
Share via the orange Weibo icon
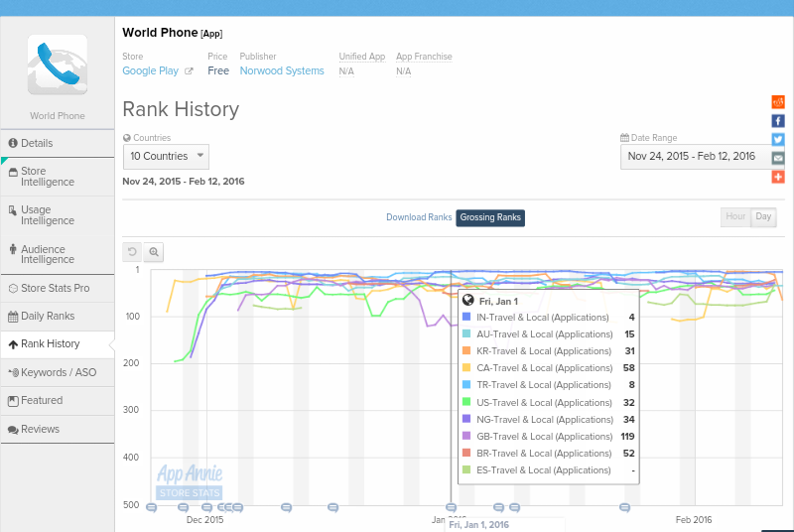[x=778, y=102]
